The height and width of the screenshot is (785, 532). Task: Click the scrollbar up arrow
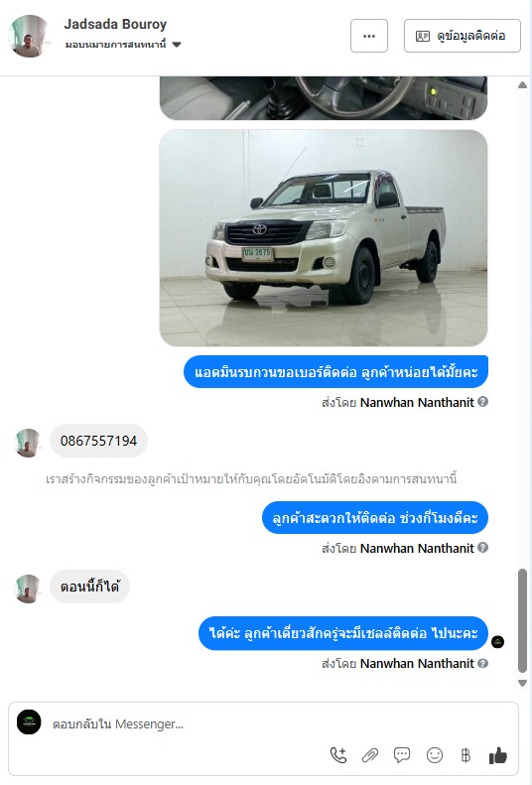pyautogui.click(x=522, y=85)
